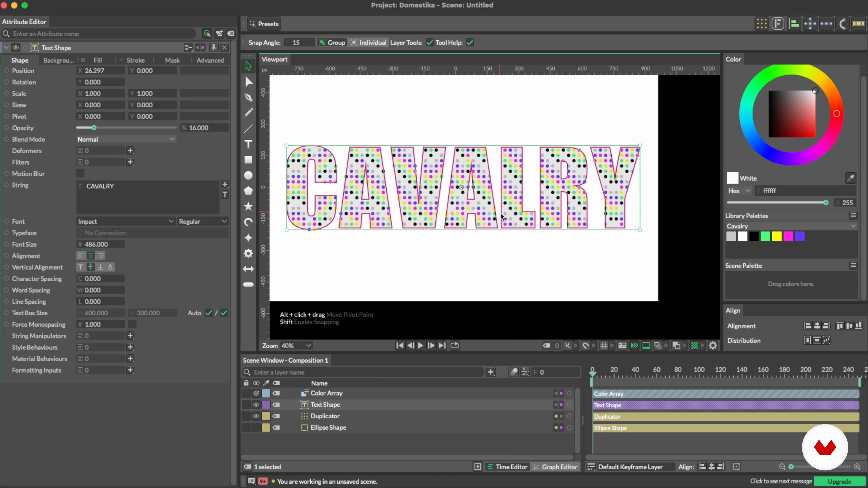Switch to the Fill tab
The image size is (868, 488).
click(98, 60)
